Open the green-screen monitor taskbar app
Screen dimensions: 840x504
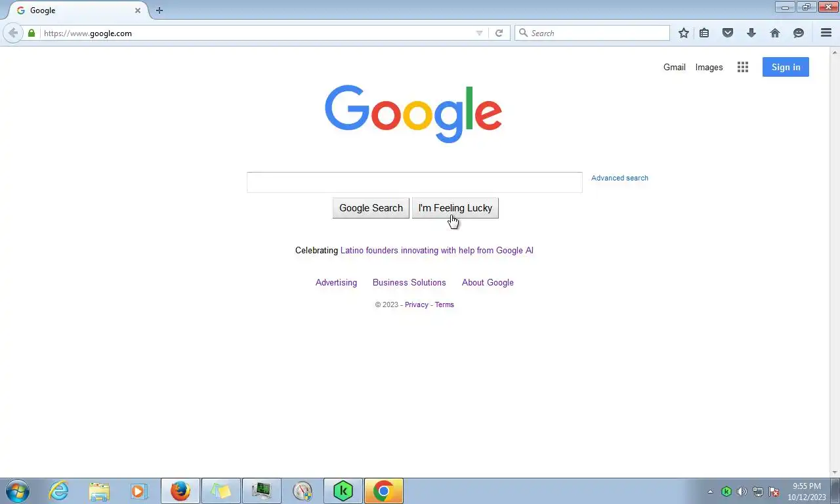[262, 491]
